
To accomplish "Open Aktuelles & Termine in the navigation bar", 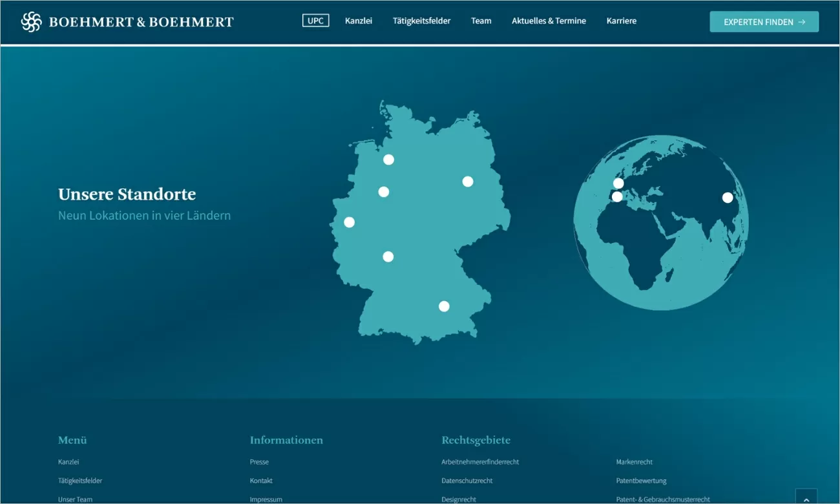I will (x=549, y=20).
